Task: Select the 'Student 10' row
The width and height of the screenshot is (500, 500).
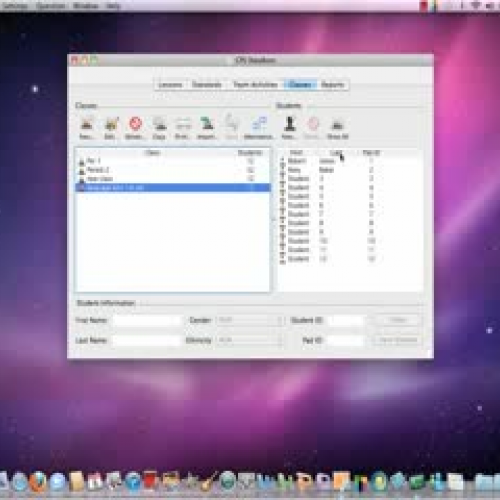Action: point(350,241)
